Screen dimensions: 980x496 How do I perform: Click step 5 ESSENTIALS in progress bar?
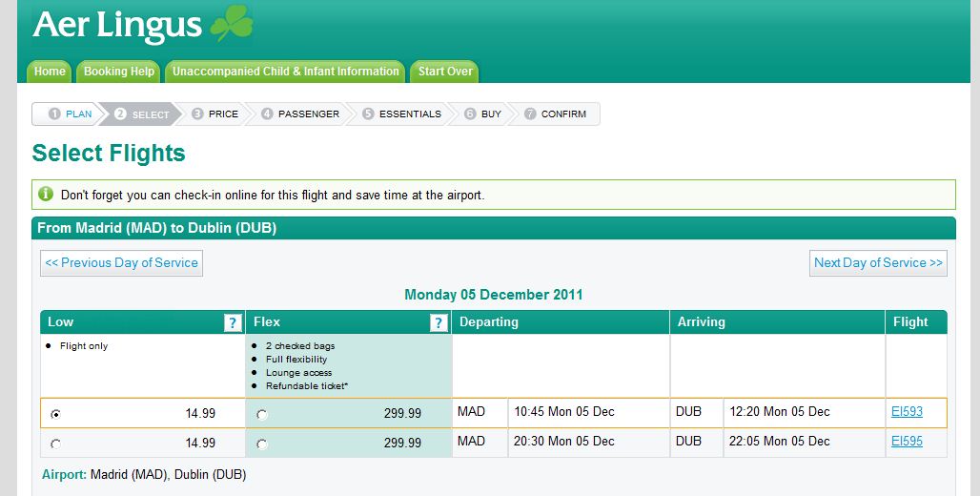[402, 114]
